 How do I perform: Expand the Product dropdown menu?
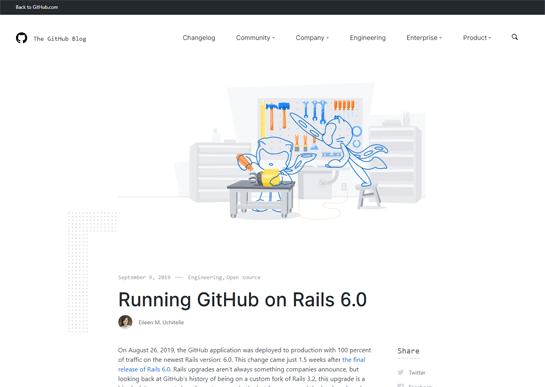477,38
